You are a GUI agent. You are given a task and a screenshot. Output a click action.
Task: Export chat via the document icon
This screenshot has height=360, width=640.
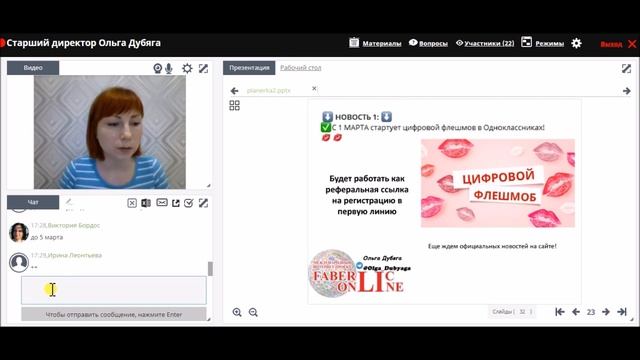pyautogui.click(x=146, y=203)
